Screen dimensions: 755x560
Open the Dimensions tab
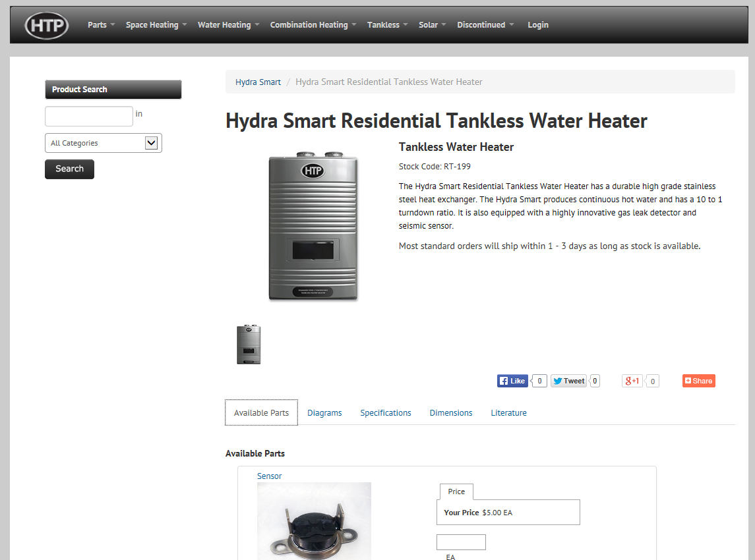(451, 412)
